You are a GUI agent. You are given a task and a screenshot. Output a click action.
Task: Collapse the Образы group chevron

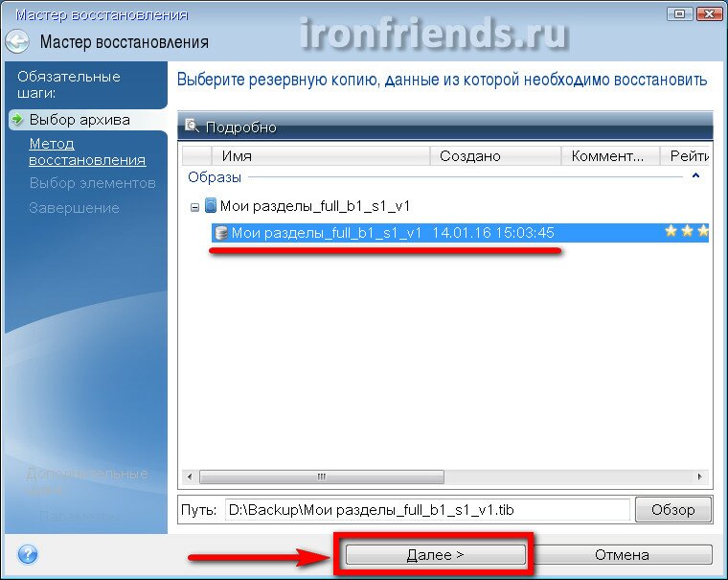pyautogui.click(x=695, y=176)
